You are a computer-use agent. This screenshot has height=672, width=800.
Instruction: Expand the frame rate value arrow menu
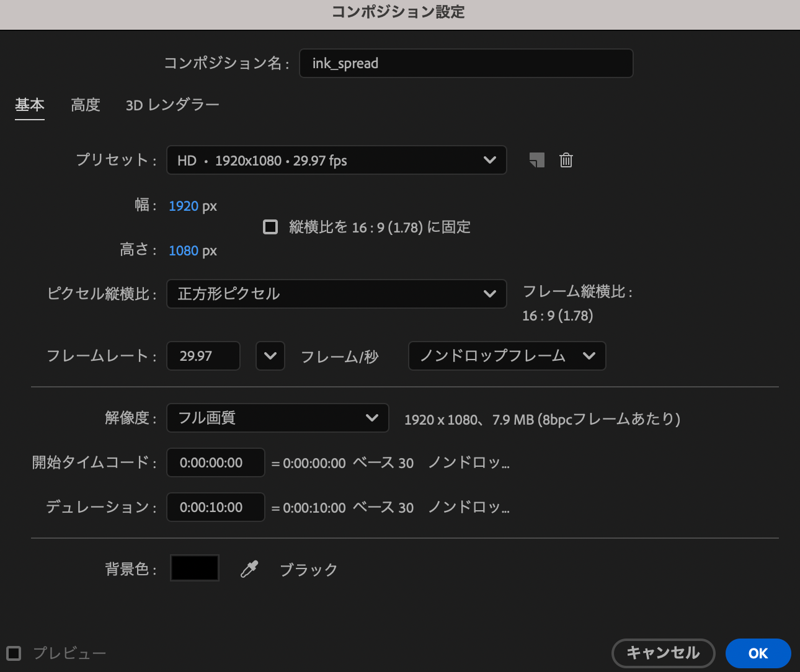[x=270, y=356]
